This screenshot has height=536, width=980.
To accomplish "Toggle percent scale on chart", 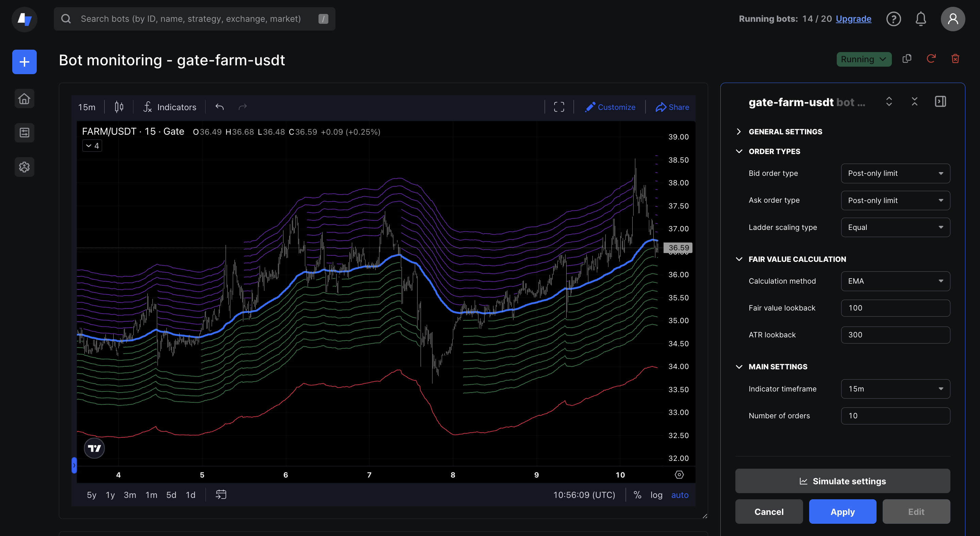I will (x=638, y=495).
